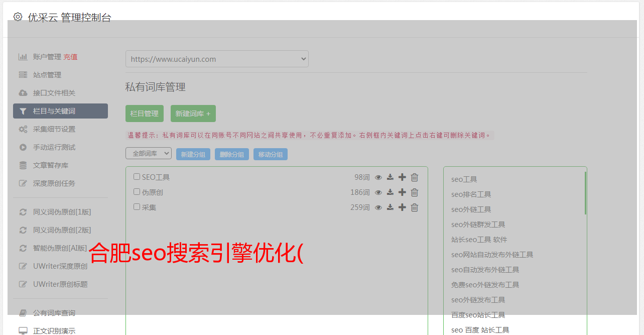Image resolution: width=644 pixels, height=335 pixels.
Task: Click the red 充值 link
Action: point(70,57)
